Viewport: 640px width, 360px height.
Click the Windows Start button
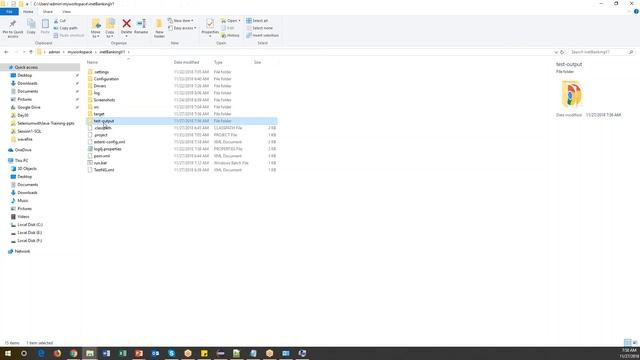[7, 353]
